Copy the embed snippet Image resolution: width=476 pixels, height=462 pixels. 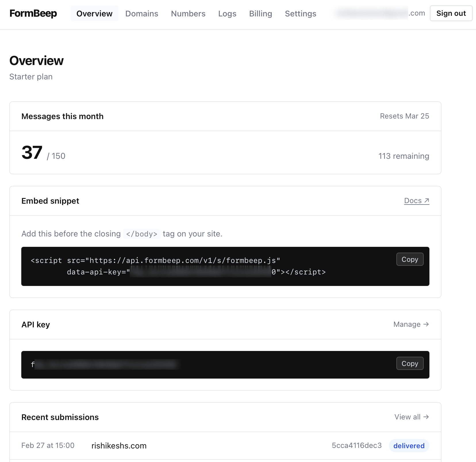pyautogui.click(x=410, y=259)
